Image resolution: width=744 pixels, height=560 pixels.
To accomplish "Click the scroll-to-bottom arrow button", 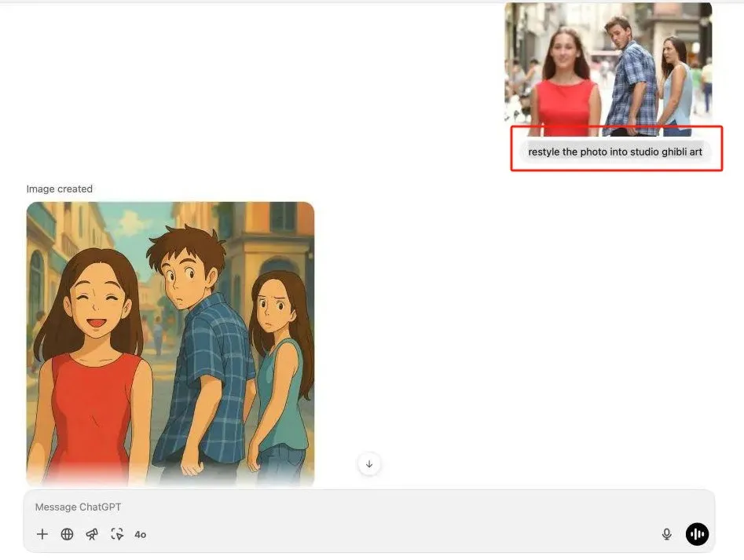I will 369,463.
